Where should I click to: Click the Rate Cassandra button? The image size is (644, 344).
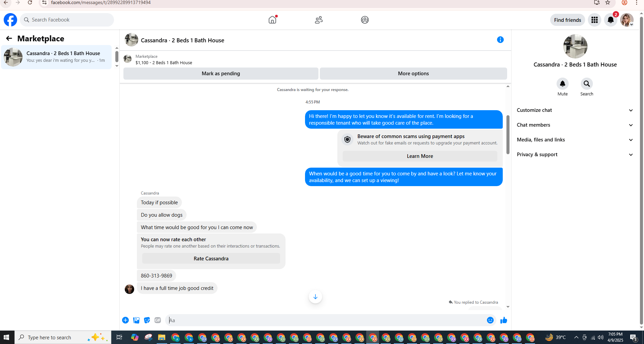coord(211,259)
